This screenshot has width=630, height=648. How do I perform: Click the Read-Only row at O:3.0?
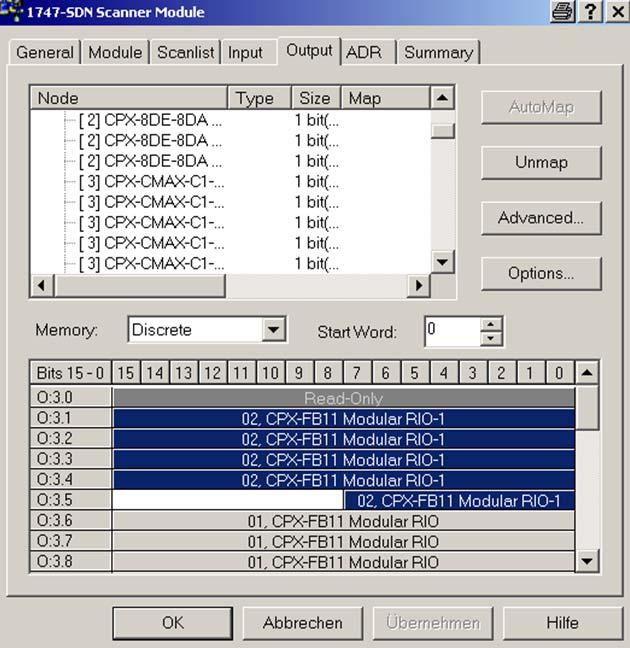(x=344, y=398)
